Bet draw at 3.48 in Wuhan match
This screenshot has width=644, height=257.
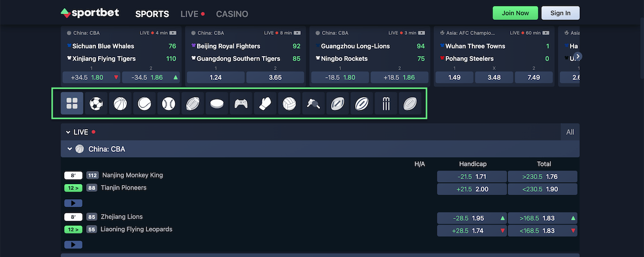pos(494,77)
